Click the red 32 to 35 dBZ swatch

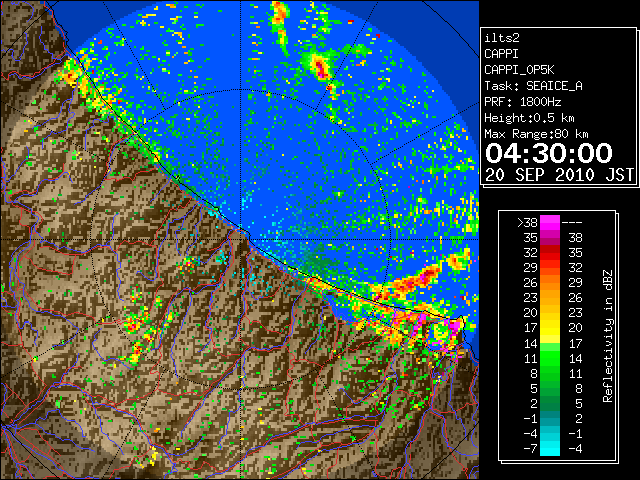pos(550,253)
